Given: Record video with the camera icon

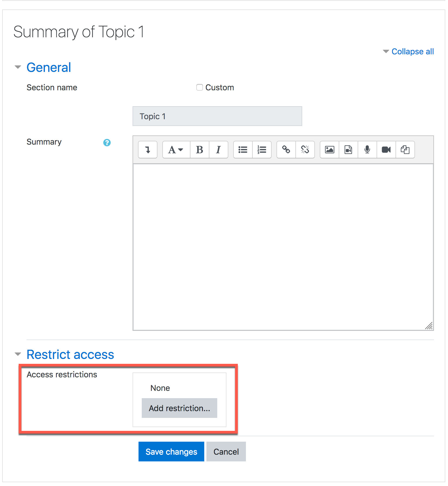Looking at the screenshot, I should tap(386, 149).
